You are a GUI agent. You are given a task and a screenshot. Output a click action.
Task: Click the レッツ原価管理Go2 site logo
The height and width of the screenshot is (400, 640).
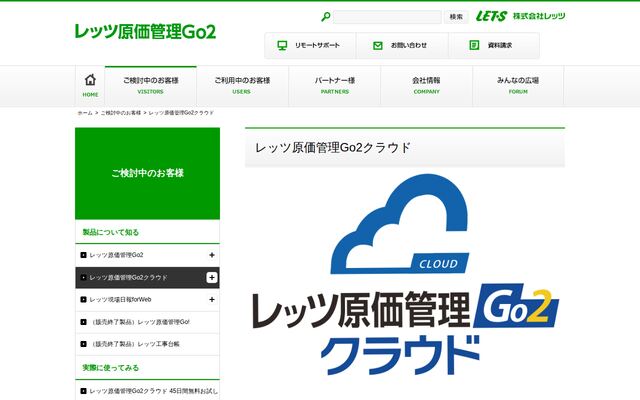pyautogui.click(x=145, y=31)
